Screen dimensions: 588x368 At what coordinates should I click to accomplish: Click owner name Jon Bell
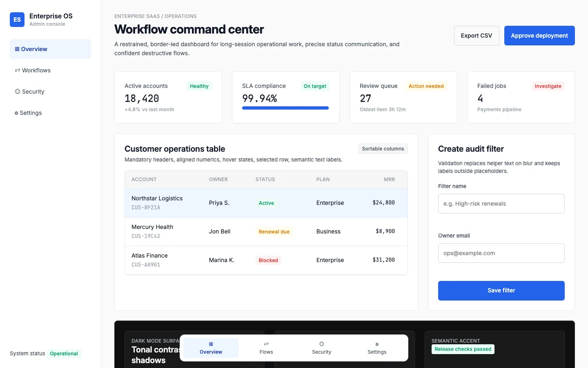[220, 231]
